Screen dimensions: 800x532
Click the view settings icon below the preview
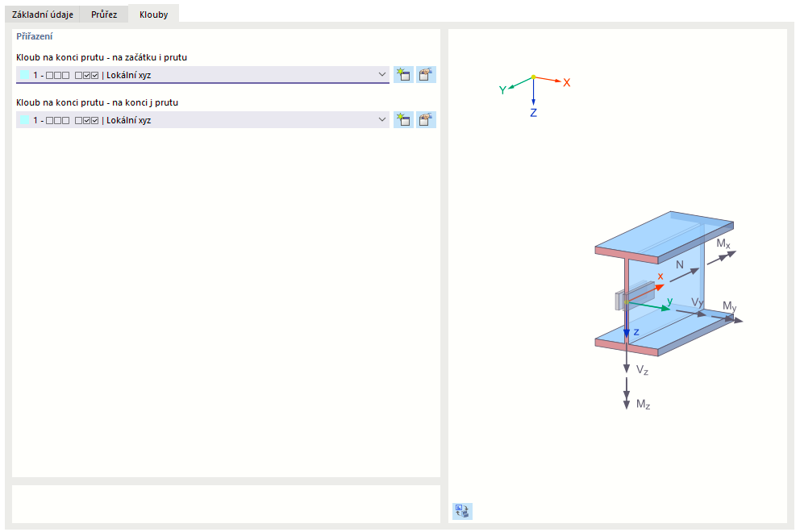462,510
